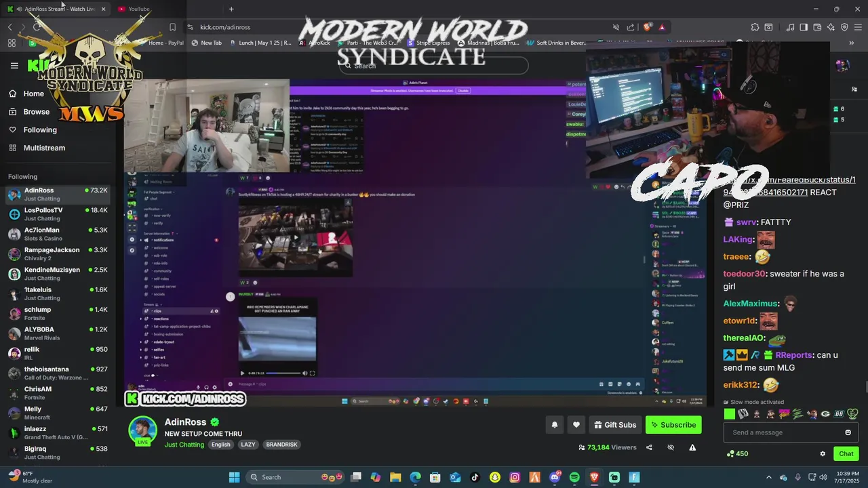Select LosPollosTV channel in Following list
This screenshot has height=488, width=868.
click(58, 214)
